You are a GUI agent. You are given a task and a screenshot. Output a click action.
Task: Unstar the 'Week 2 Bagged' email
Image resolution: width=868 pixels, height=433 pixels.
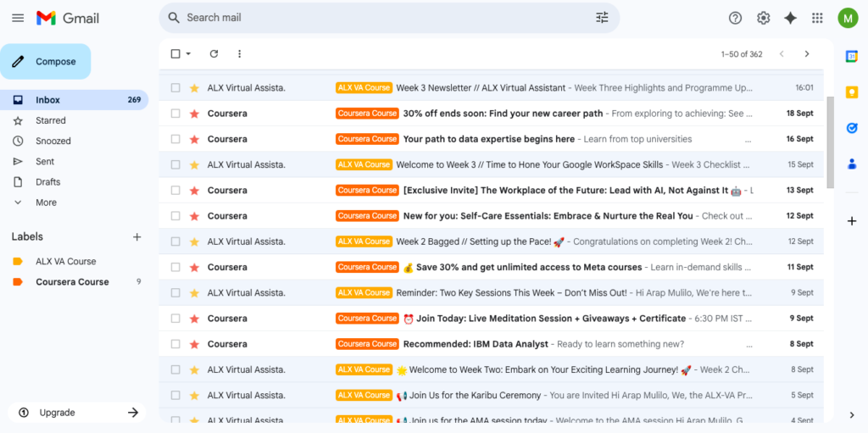coord(194,241)
